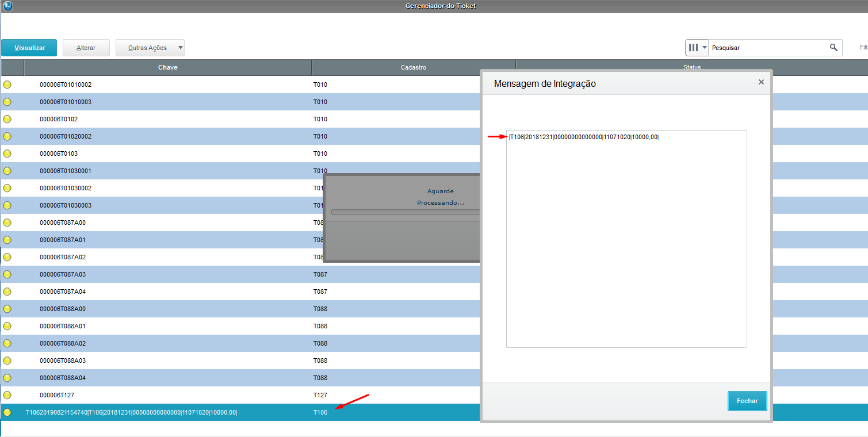
Task: Click the highlighted T10620190821154740 row key
Action: [132, 412]
